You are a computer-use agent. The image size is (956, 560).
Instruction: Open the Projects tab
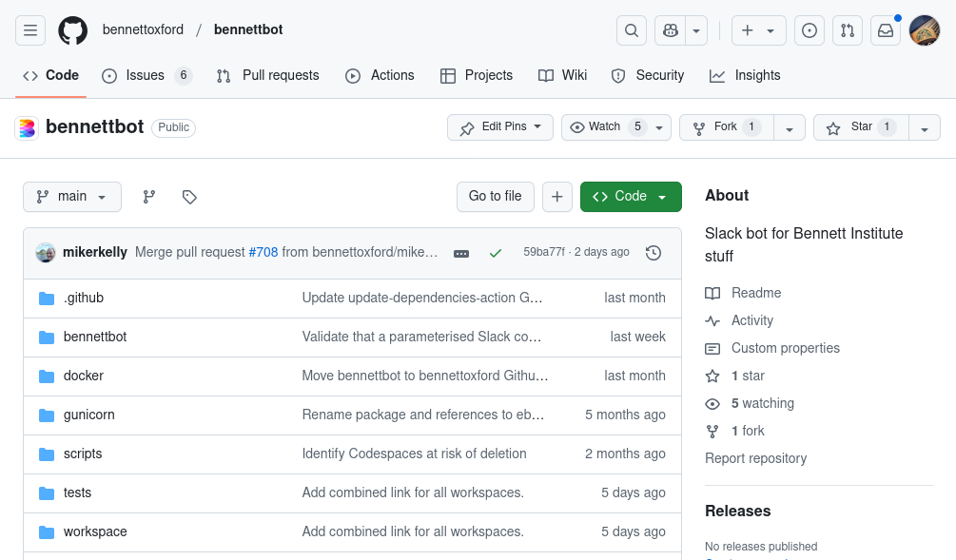click(x=477, y=75)
